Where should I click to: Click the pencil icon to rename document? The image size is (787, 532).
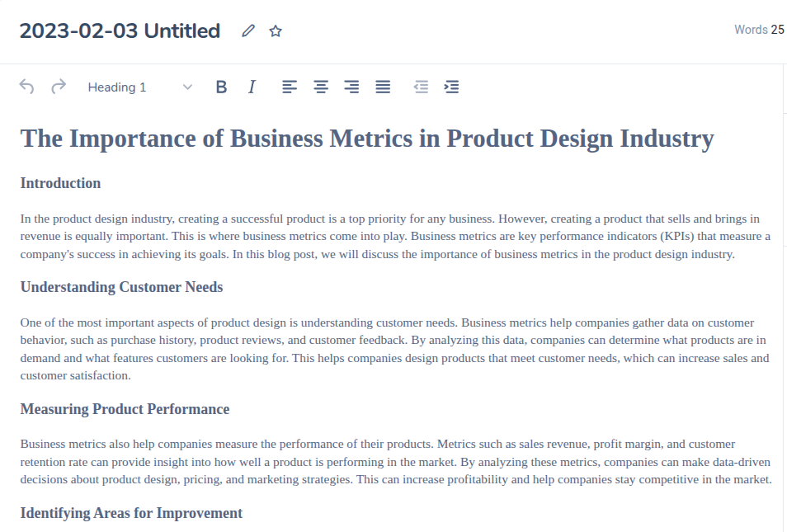(x=248, y=31)
